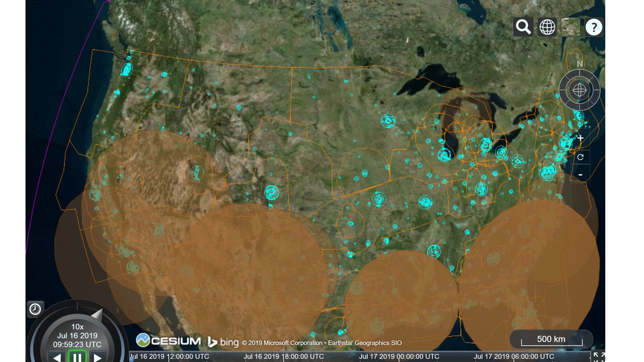Click the speed shuttle ring pointer
644x362 pixels.
tap(97, 315)
